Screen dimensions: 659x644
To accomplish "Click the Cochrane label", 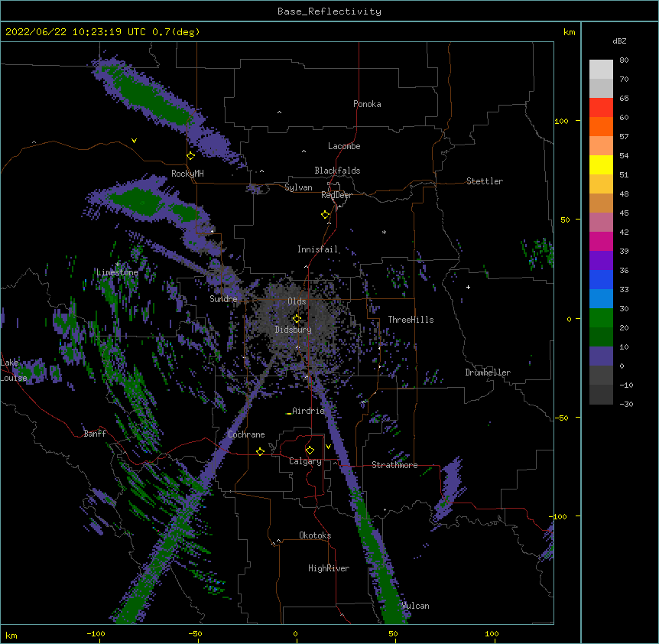I will pos(246,434).
